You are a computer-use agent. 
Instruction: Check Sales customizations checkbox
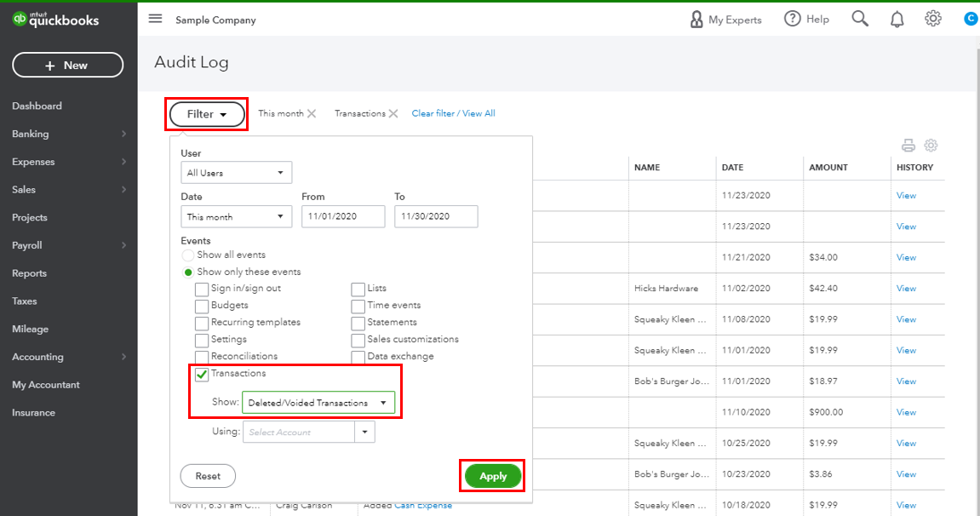(358, 340)
